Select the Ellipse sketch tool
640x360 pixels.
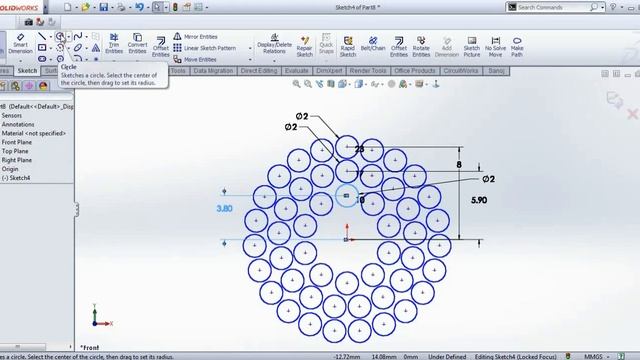click(78, 48)
